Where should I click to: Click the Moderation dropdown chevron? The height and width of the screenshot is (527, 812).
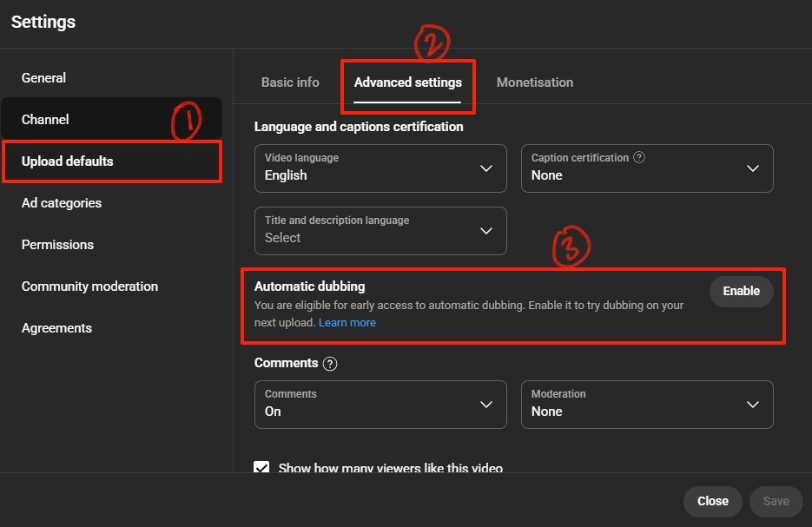pos(754,405)
